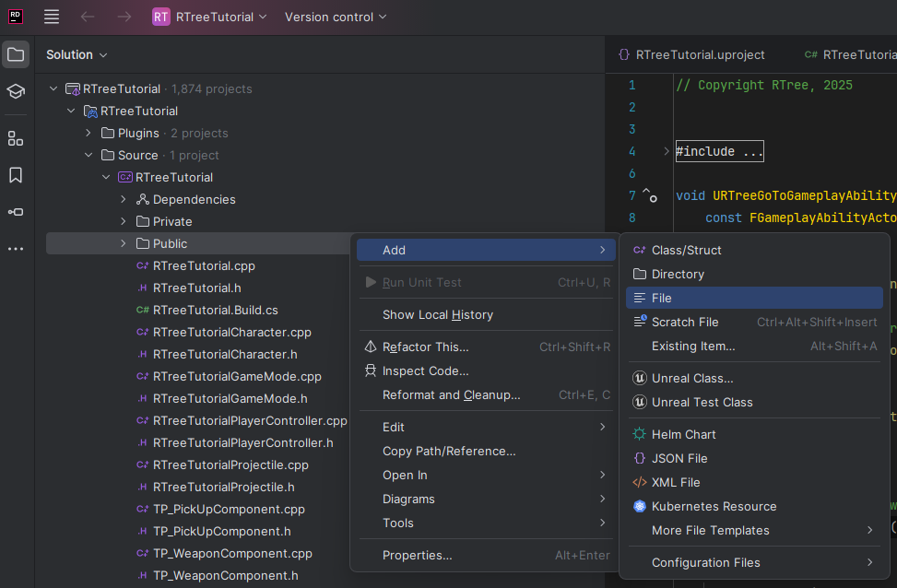Open Properties... from context menu
Viewport: 897px width, 588px height.
pyautogui.click(x=486, y=555)
